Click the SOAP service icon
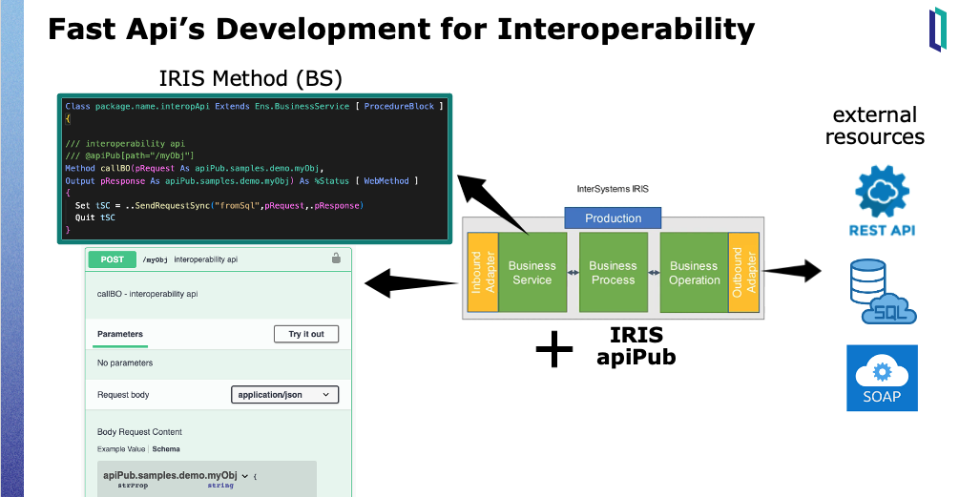The width and height of the screenshot is (980, 497). (x=882, y=378)
